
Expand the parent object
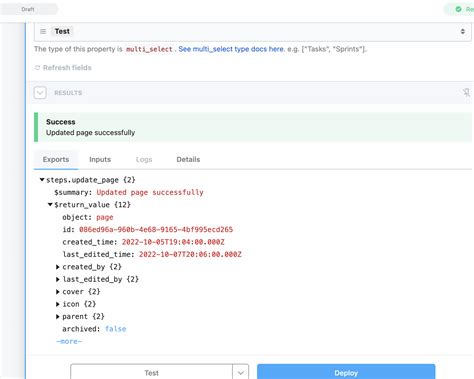[58, 316]
